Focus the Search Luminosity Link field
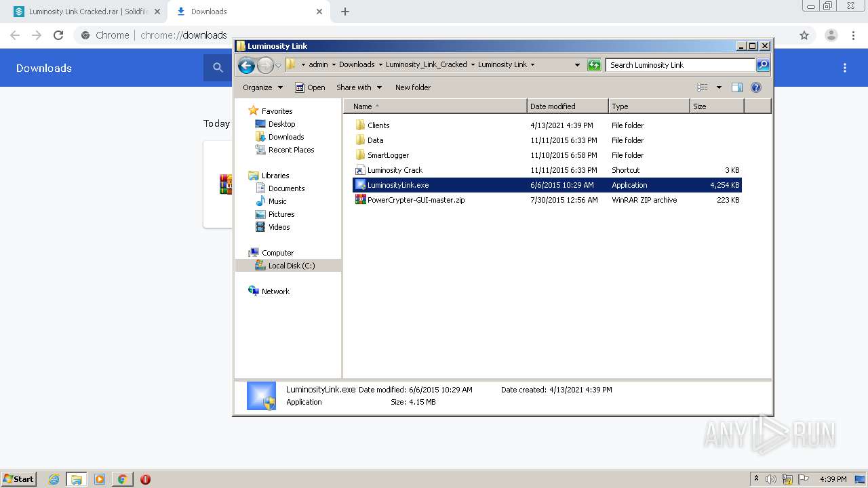Image resolution: width=868 pixels, height=488 pixels. pos(680,65)
